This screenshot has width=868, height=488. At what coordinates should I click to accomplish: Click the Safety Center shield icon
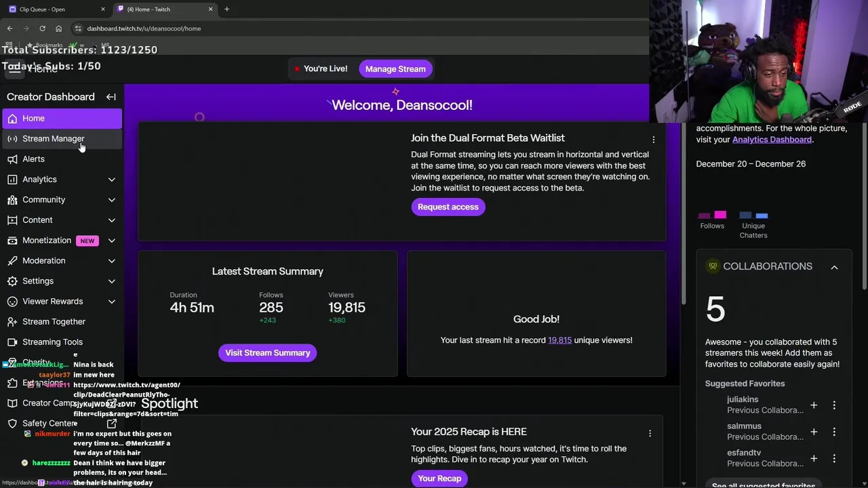point(12,424)
